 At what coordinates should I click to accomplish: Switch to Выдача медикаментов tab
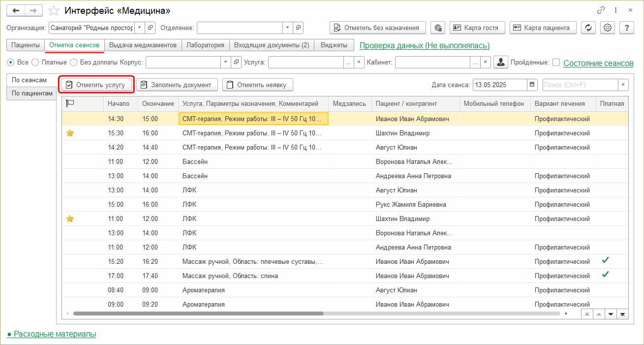pyautogui.click(x=143, y=45)
